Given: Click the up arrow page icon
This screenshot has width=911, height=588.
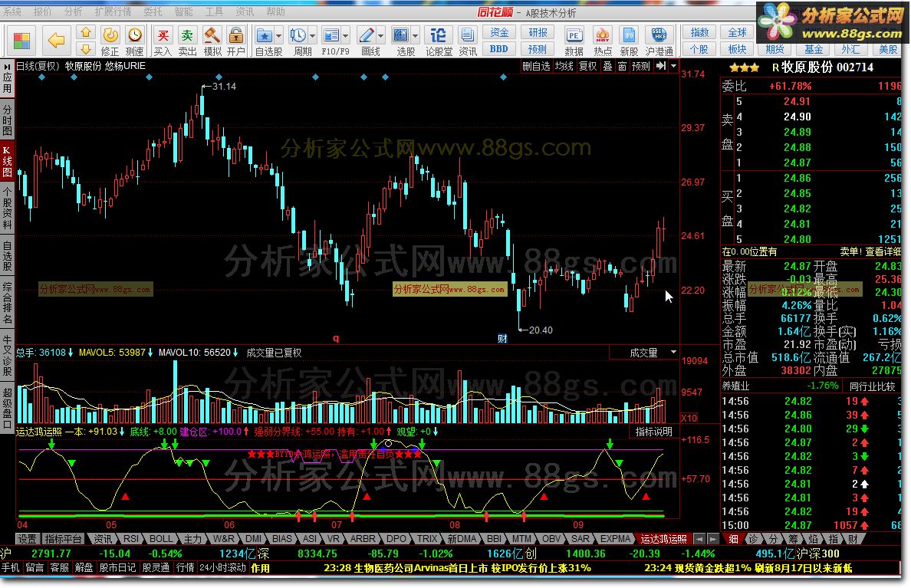Looking at the screenshot, I should coord(86,32).
